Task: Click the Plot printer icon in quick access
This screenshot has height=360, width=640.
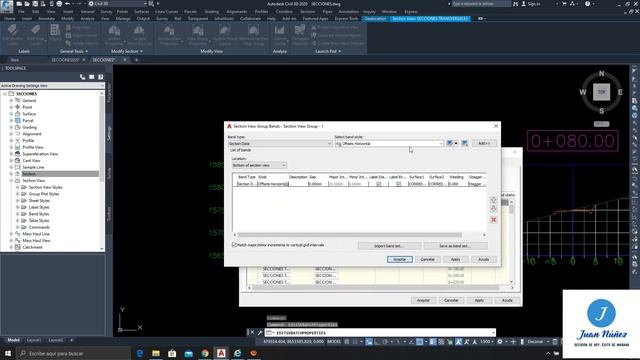Action: click(59, 4)
